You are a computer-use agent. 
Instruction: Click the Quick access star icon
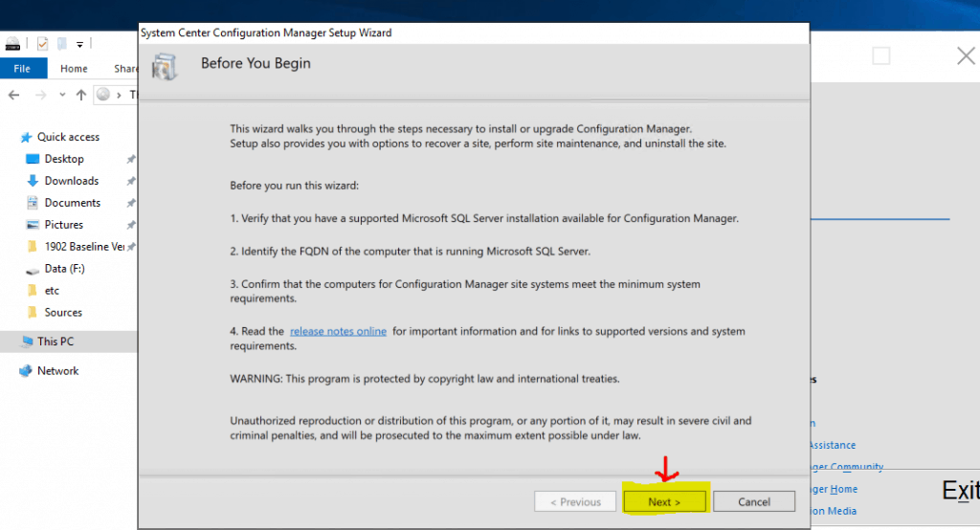pos(26,137)
